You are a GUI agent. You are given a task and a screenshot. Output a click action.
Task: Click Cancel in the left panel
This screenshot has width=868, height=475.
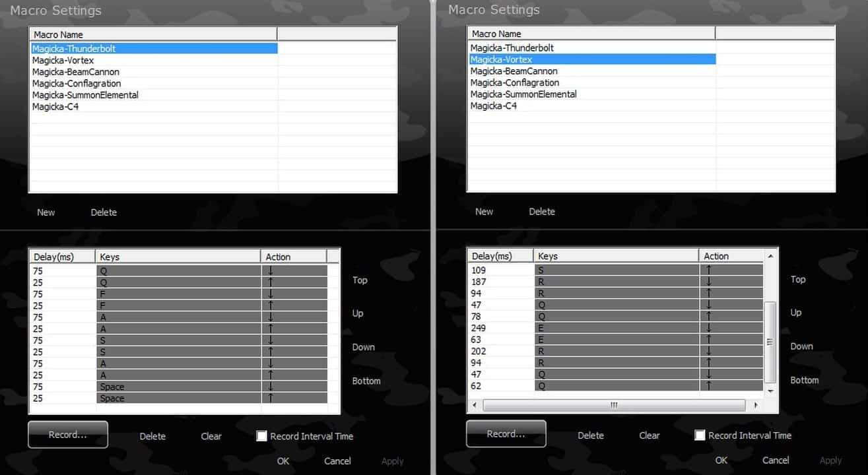337,461
